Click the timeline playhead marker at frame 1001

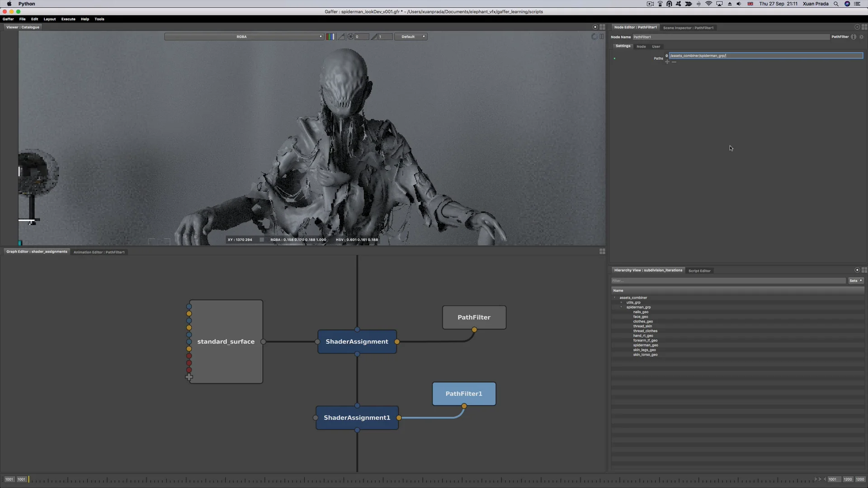pos(29,479)
